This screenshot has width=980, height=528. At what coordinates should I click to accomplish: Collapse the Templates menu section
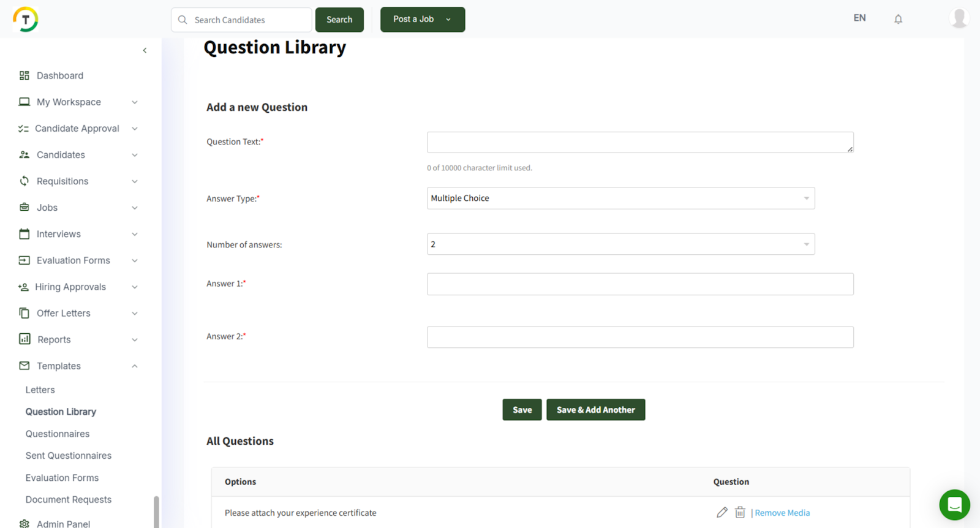pos(135,366)
